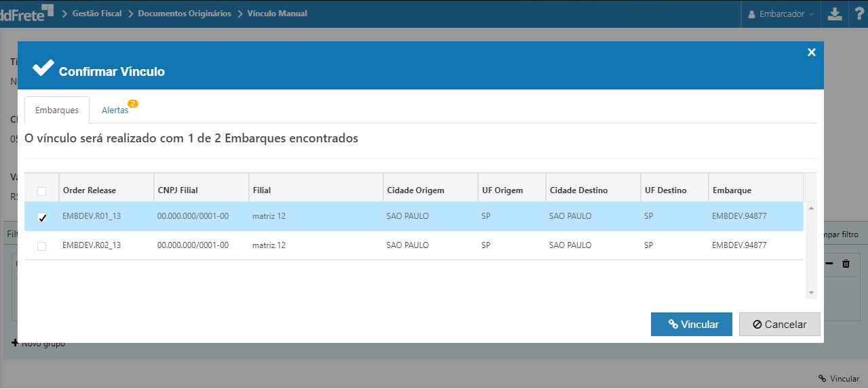The image size is (868, 389).
Task: Click the minus icon in filter panel
Action: [829, 264]
